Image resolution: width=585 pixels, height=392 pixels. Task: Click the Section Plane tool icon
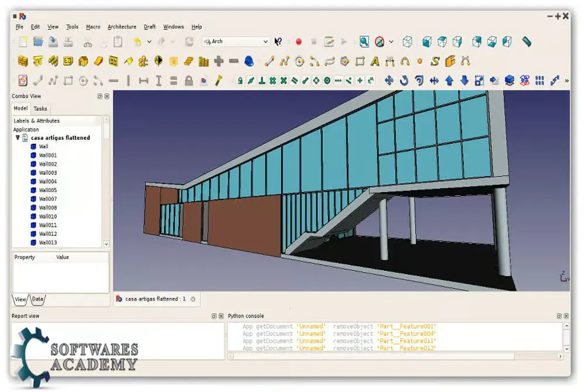pos(159,61)
